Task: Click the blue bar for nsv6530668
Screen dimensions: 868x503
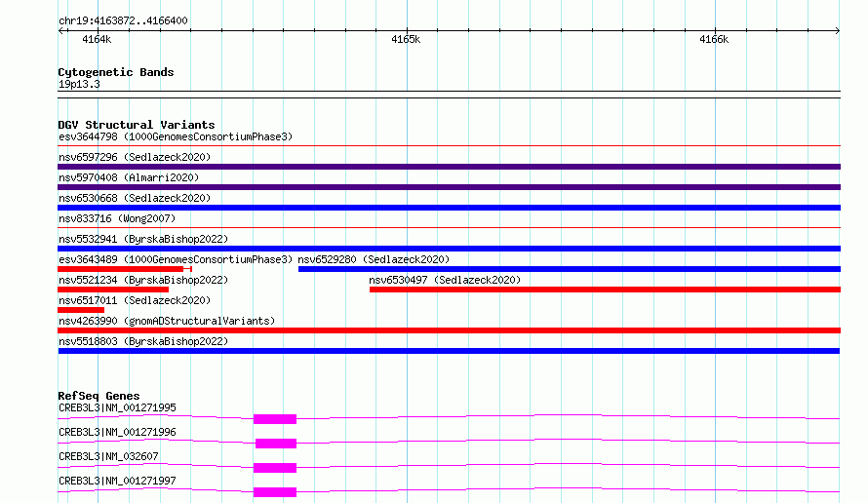Action: click(449, 208)
